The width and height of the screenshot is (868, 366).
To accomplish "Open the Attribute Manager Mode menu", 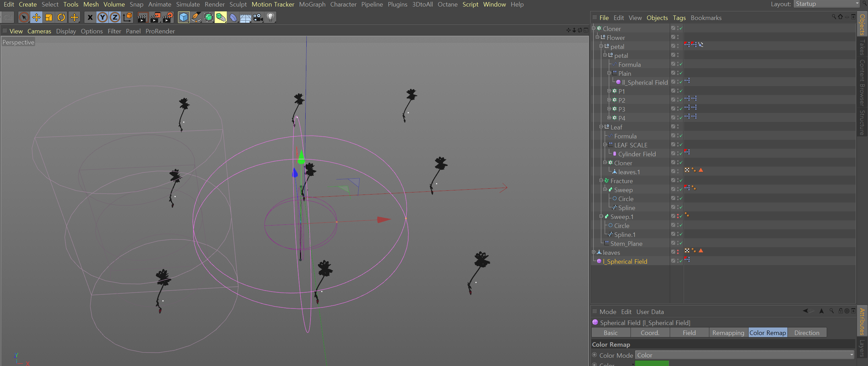I will click(x=608, y=312).
